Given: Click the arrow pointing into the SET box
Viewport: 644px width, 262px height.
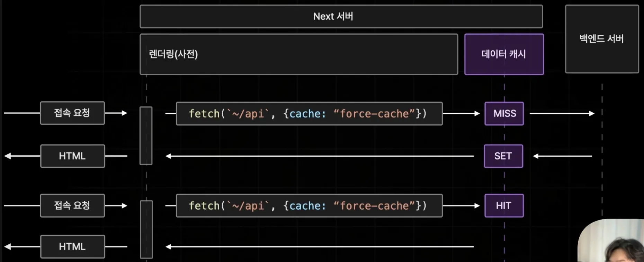Looking at the screenshot, I should tap(563, 156).
